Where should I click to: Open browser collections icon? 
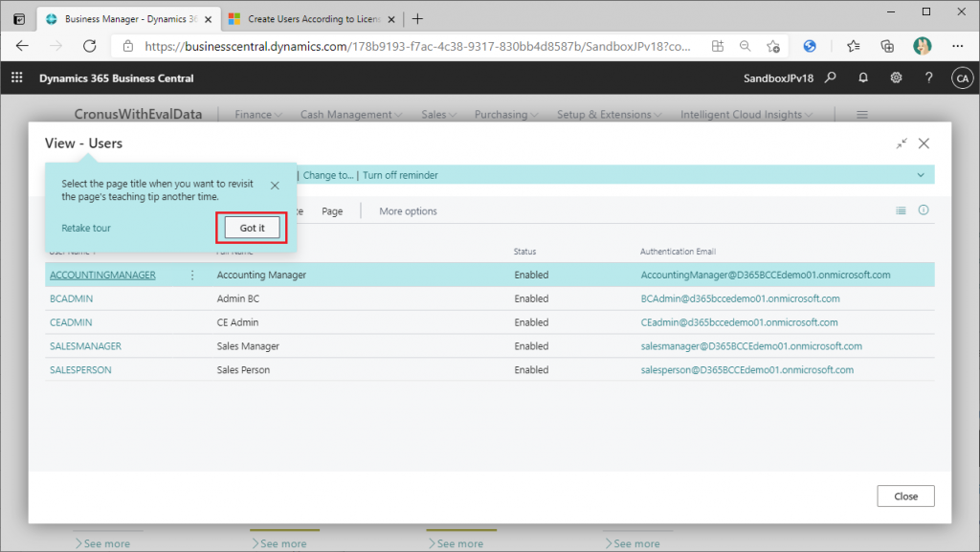point(887,46)
